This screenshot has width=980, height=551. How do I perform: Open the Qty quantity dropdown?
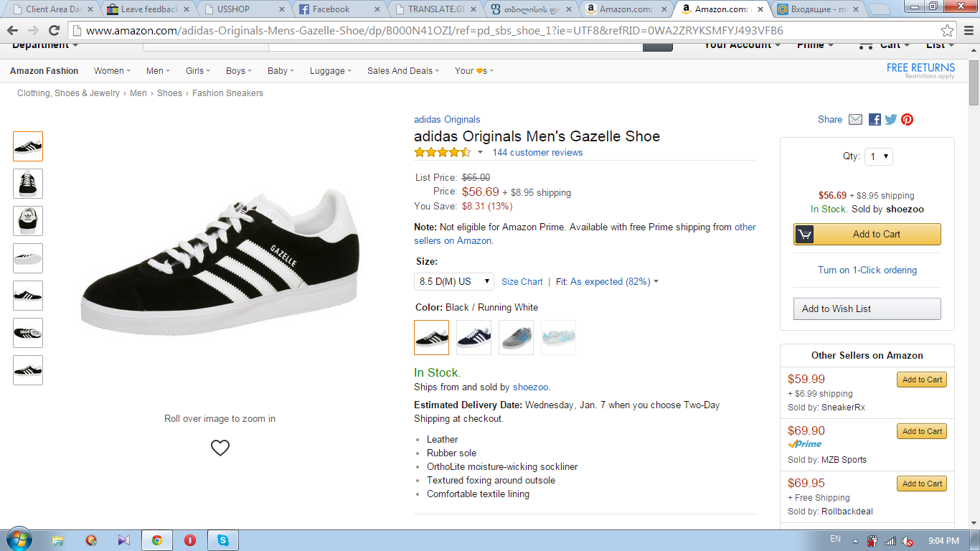tap(878, 156)
